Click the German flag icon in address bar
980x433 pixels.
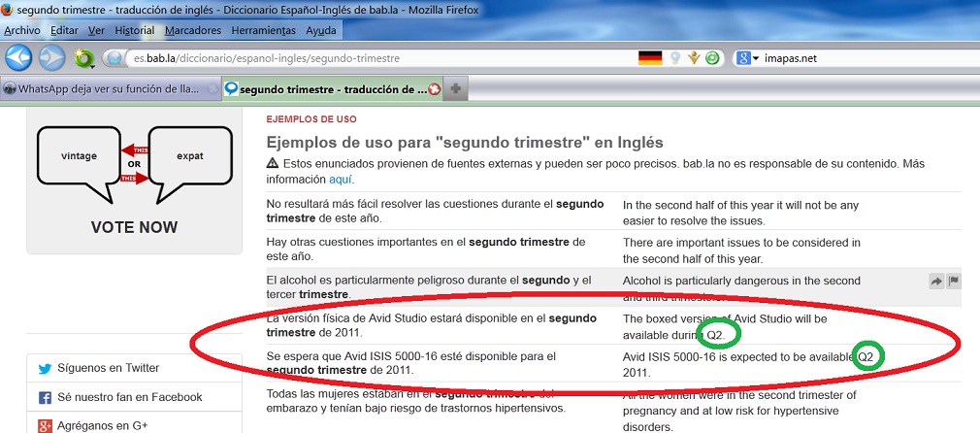(x=650, y=58)
